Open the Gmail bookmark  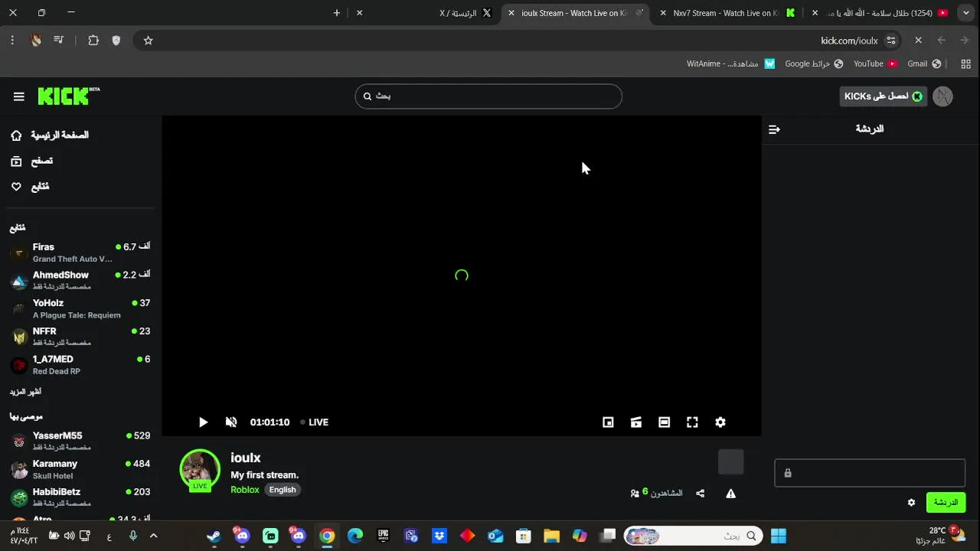click(924, 64)
